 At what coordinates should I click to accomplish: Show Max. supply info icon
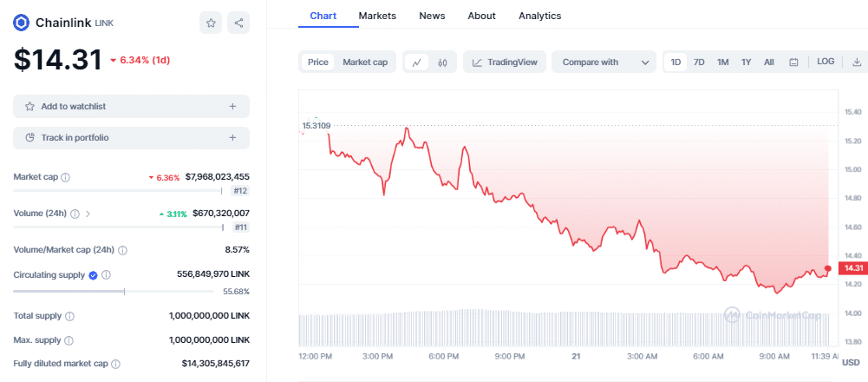click(69, 339)
